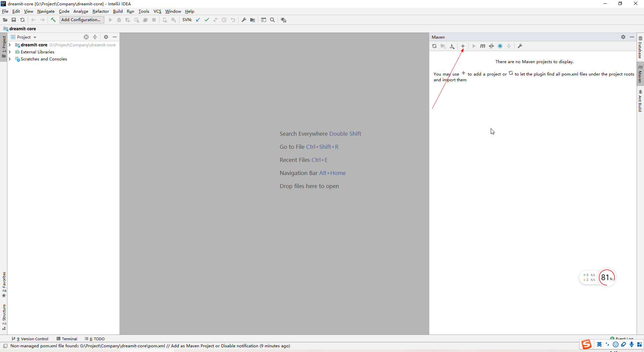Open the Terminal tool window
The image size is (644, 352).
click(67, 339)
